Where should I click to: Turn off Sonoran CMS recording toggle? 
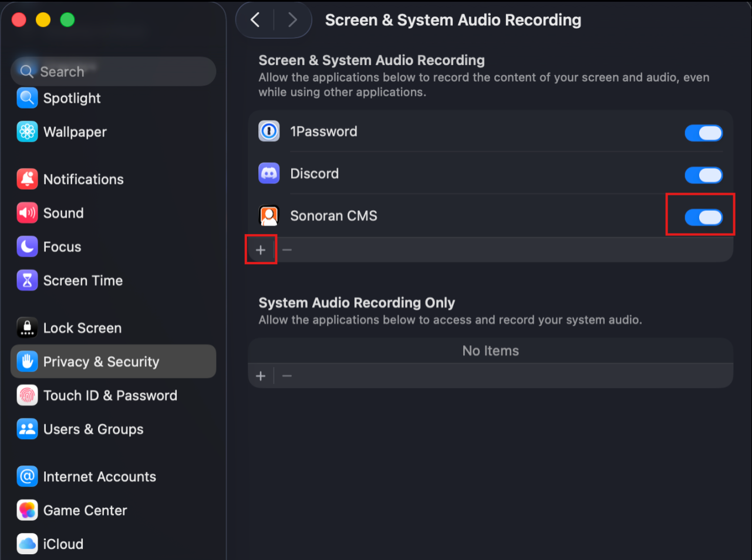[703, 217]
